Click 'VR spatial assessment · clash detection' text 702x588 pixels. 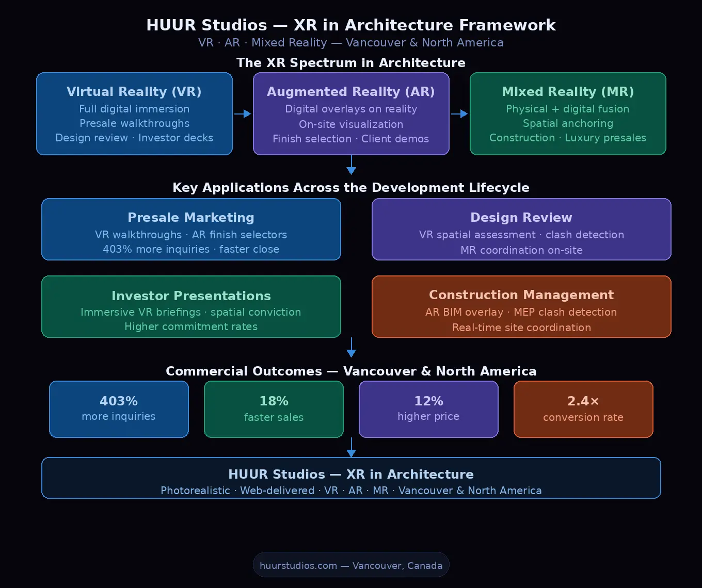[521, 235]
